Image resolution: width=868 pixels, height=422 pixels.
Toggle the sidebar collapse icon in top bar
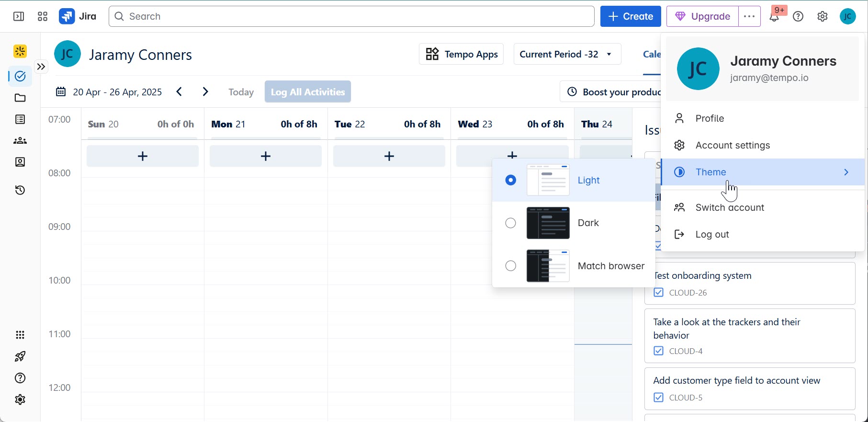point(19,17)
